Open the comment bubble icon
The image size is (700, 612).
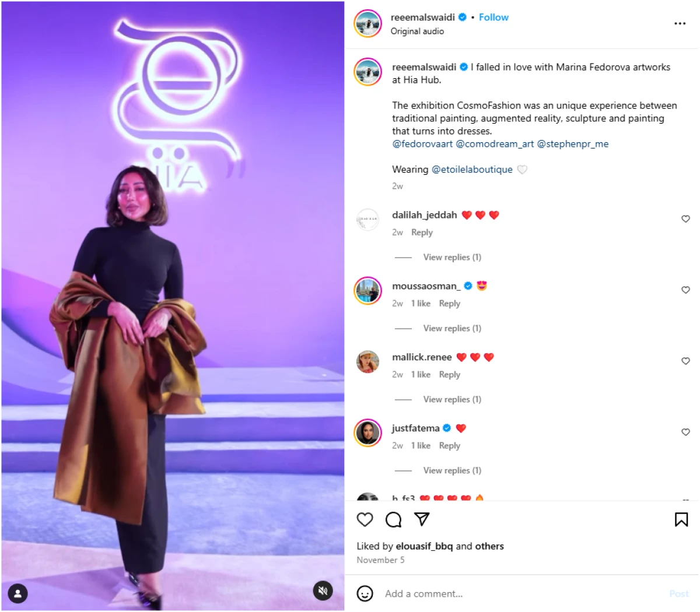[x=394, y=519]
